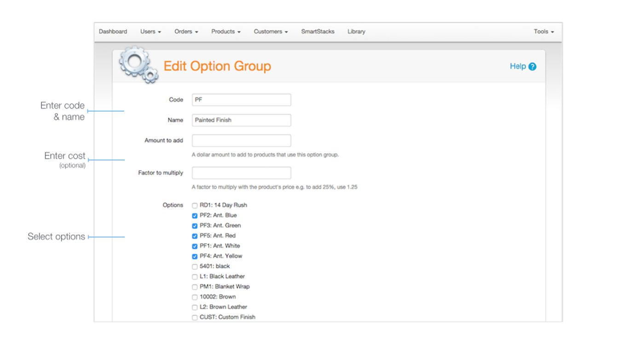Check the 5401: black option
Viewport: 644px width, 347px height.
point(195,266)
